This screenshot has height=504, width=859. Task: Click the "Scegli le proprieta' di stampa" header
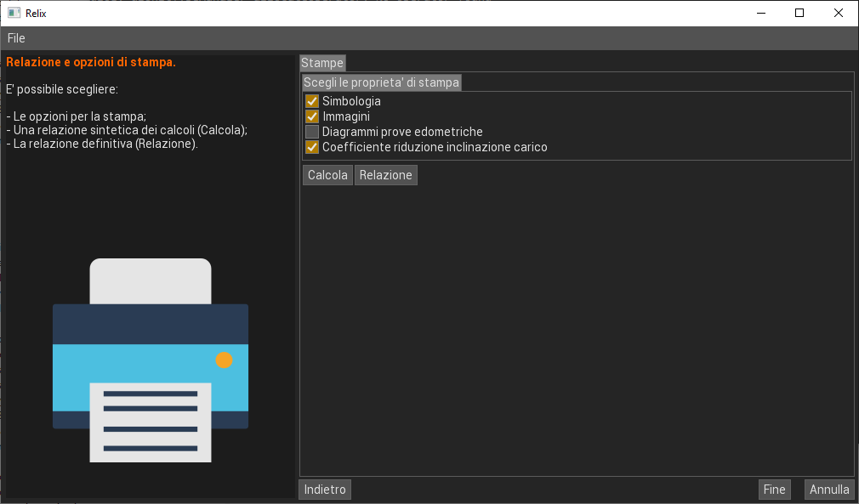pyautogui.click(x=381, y=82)
